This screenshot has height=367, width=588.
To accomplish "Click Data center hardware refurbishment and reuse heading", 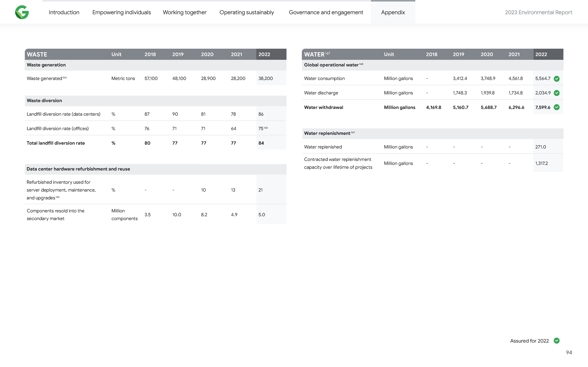I will click(x=78, y=169).
